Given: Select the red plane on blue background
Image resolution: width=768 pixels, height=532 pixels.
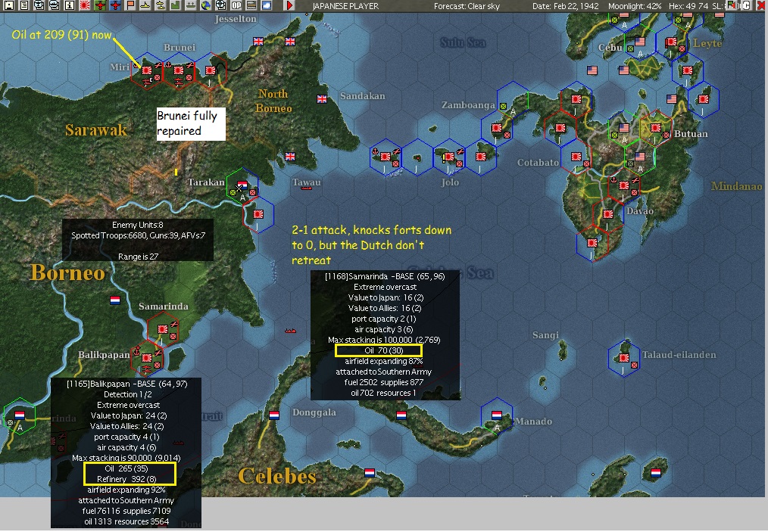Looking at the screenshot, I should [115, 5].
